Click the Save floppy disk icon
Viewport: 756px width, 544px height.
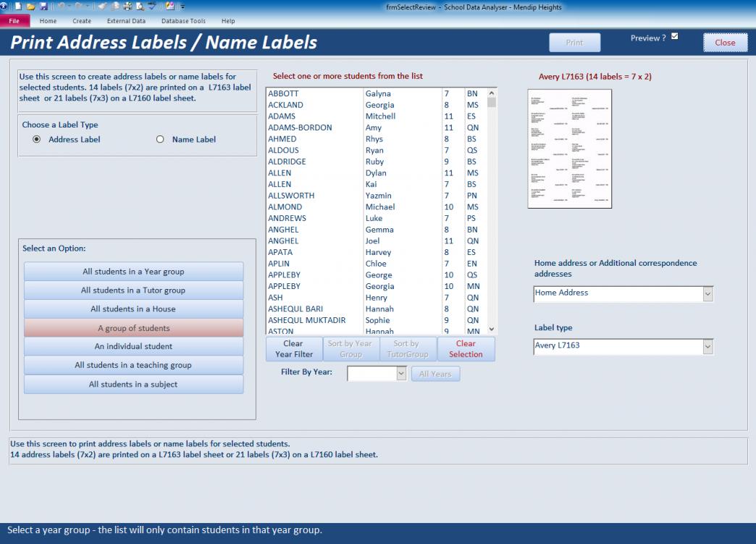[x=43, y=7]
